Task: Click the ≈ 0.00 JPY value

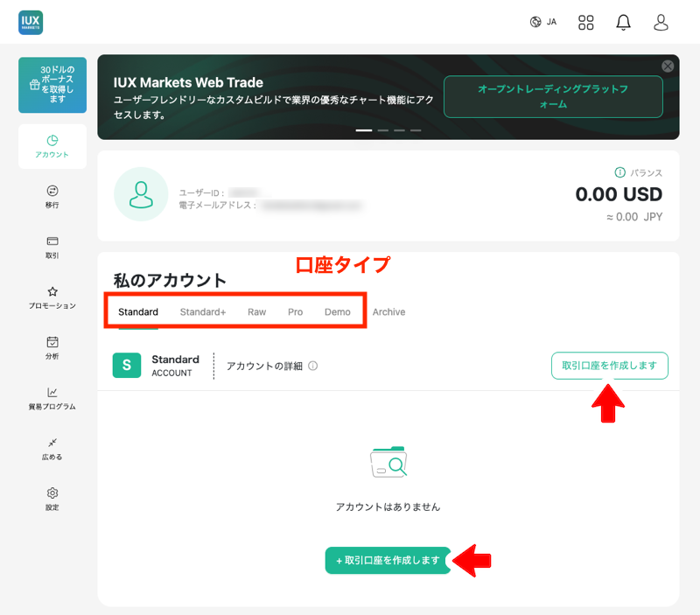Action: [x=633, y=217]
